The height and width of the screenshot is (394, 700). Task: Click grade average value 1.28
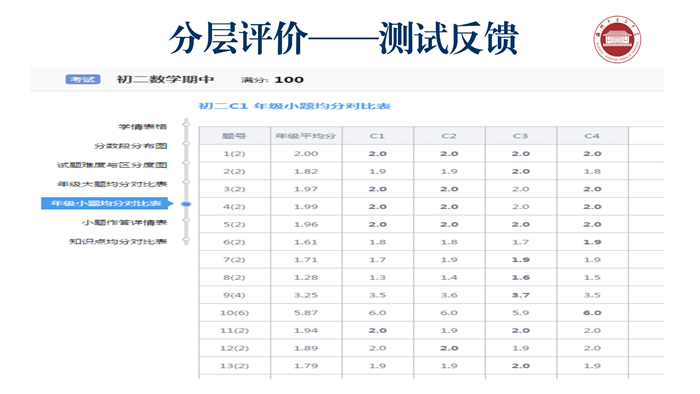pos(306,278)
